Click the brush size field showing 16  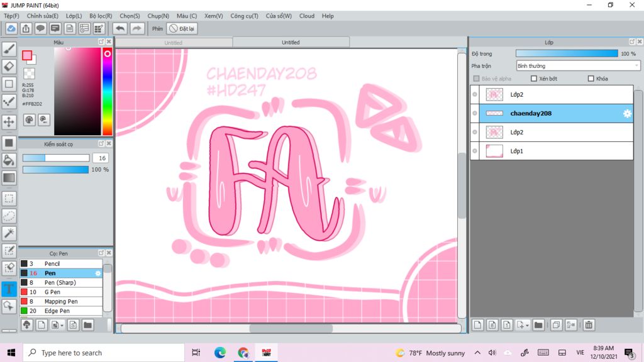coord(101,158)
